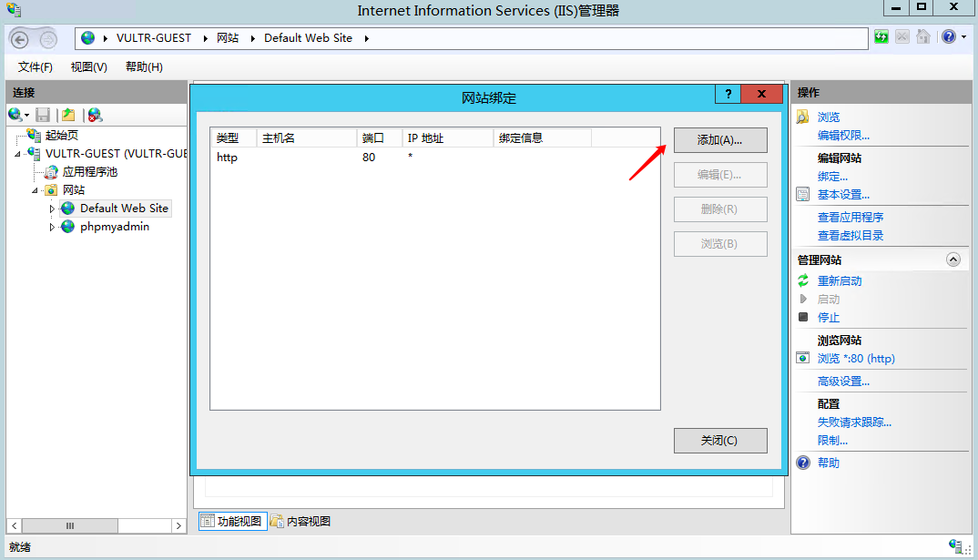Click 重新启动 restart link
Viewport: 978px width, 560px height.
(840, 281)
